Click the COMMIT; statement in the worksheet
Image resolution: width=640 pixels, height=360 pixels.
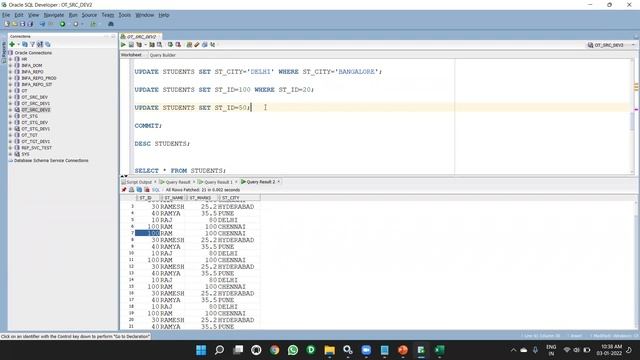pyautogui.click(x=148, y=126)
